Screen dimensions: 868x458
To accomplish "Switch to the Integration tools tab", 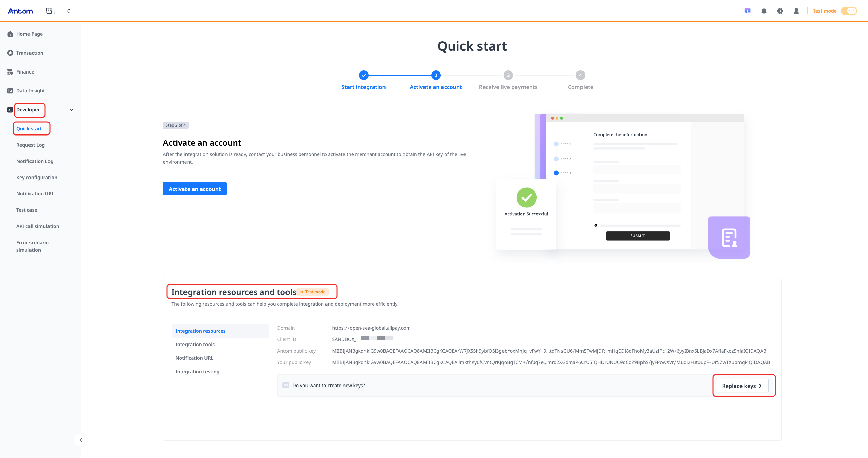I will point(195,344).
